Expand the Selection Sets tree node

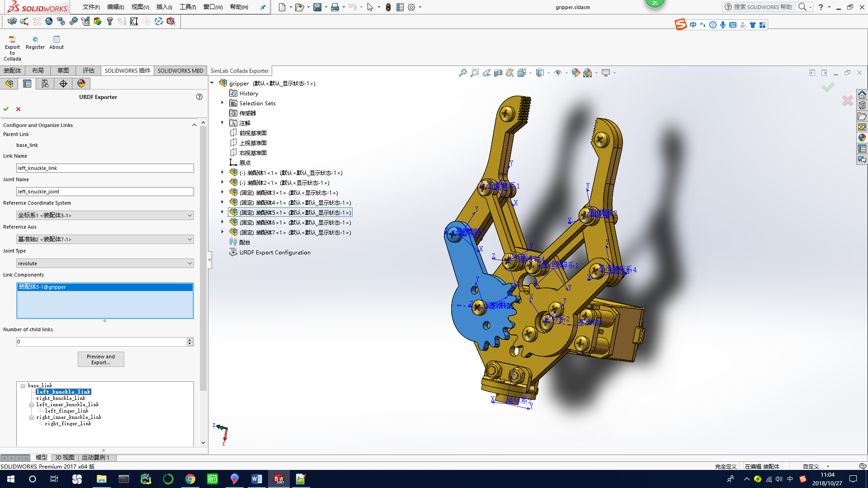(222, 103)
